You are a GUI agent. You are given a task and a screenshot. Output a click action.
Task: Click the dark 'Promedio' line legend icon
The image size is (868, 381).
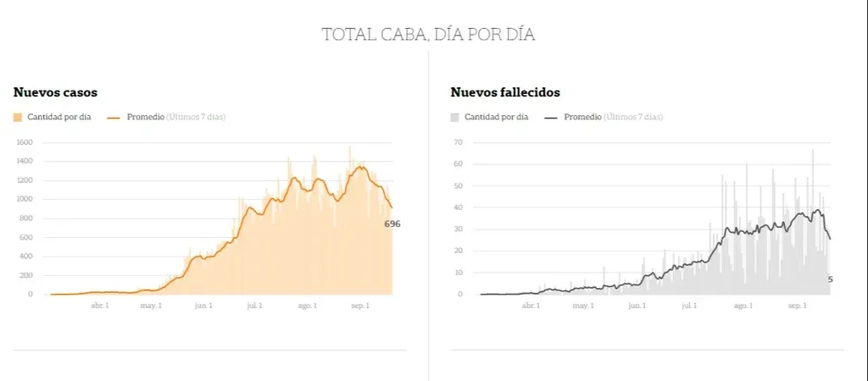pos(551,117)
